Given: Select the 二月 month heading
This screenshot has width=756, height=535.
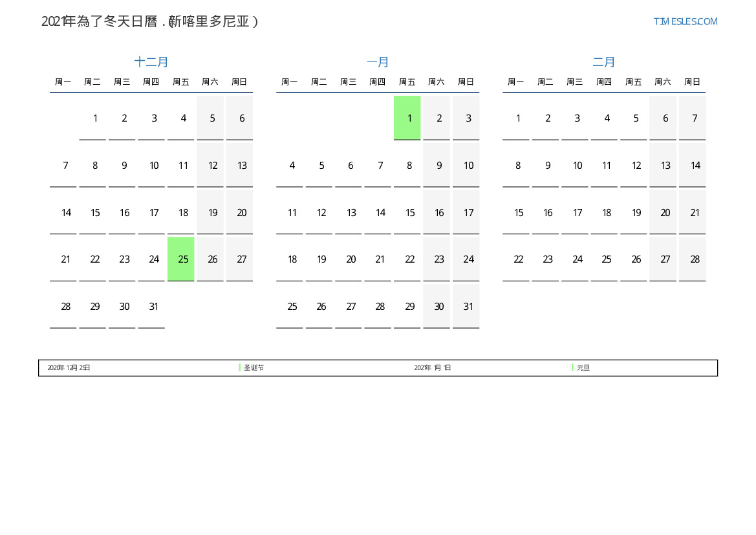Looking at the screenshot, I should point(604,62).
